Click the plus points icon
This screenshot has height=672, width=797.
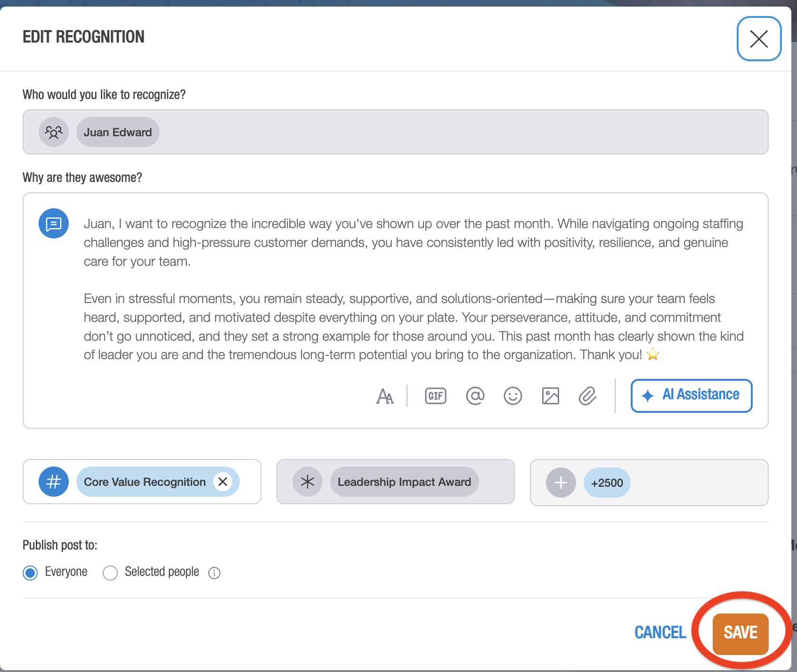click(x=561, y=483)
